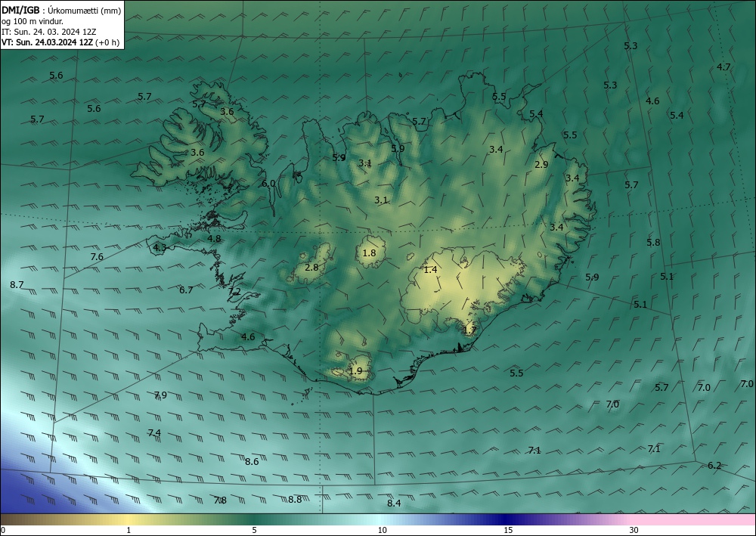
Task: Click the 1.8 value inside the glacier outline
Action: click(x=370, y=253)
